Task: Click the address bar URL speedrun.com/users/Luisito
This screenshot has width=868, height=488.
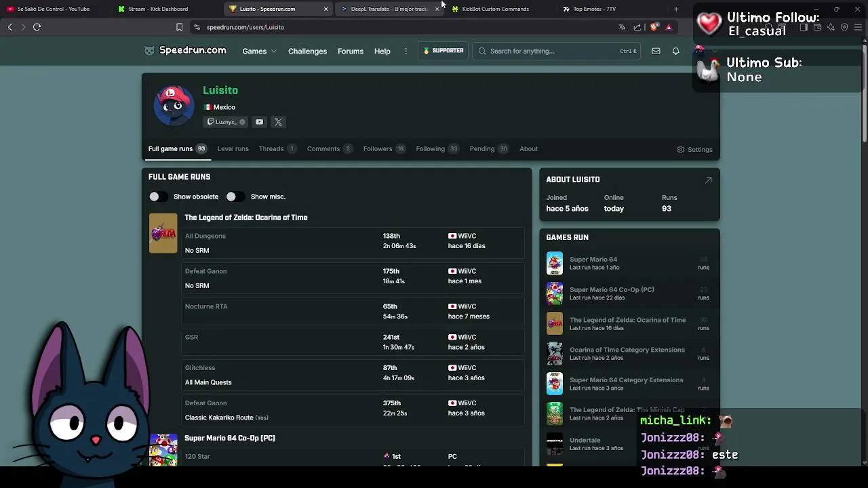Action: 245,27
